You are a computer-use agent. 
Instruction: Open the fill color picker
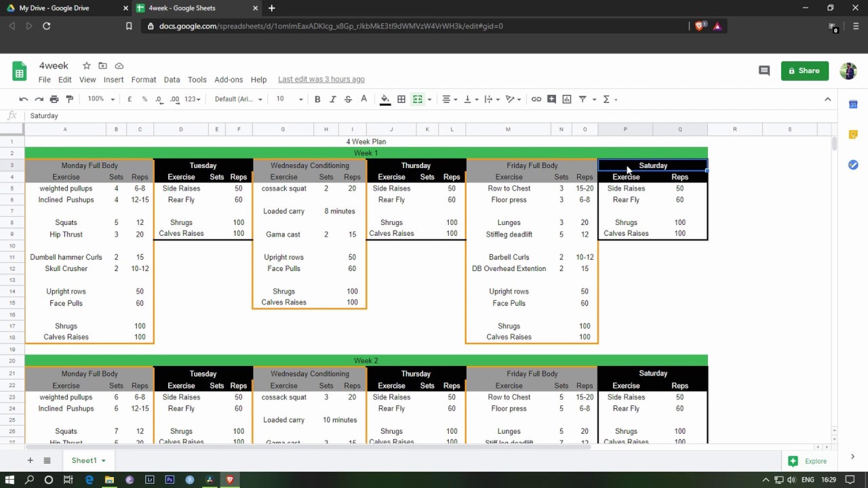pos(385,99)
